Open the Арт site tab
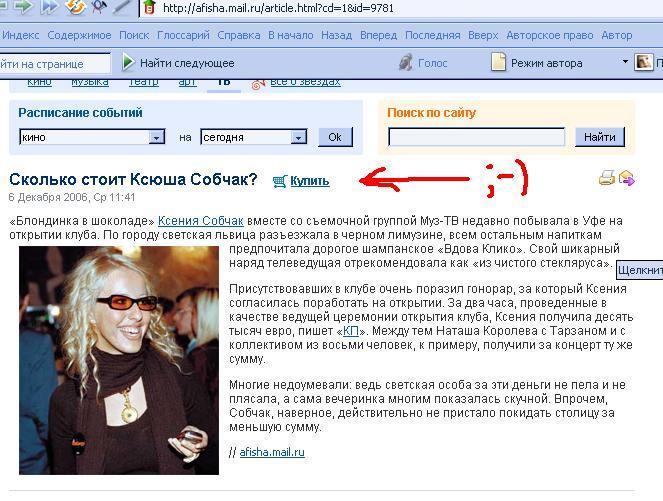The image size is (663, 501). click(187, 82)
